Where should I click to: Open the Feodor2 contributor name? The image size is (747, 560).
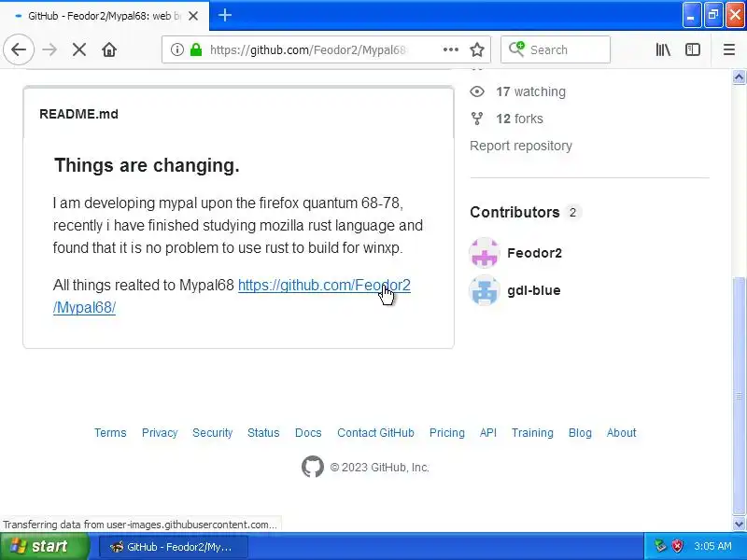point(534,253)
